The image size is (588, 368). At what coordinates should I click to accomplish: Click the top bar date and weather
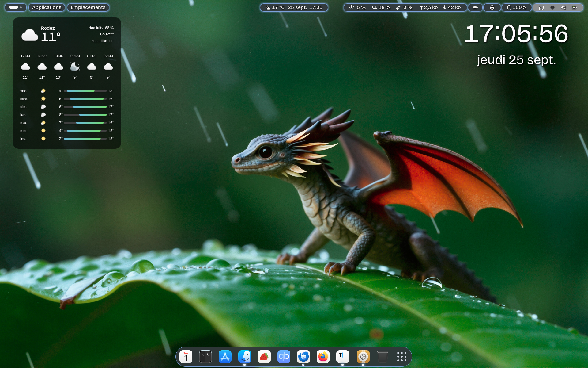294,7
